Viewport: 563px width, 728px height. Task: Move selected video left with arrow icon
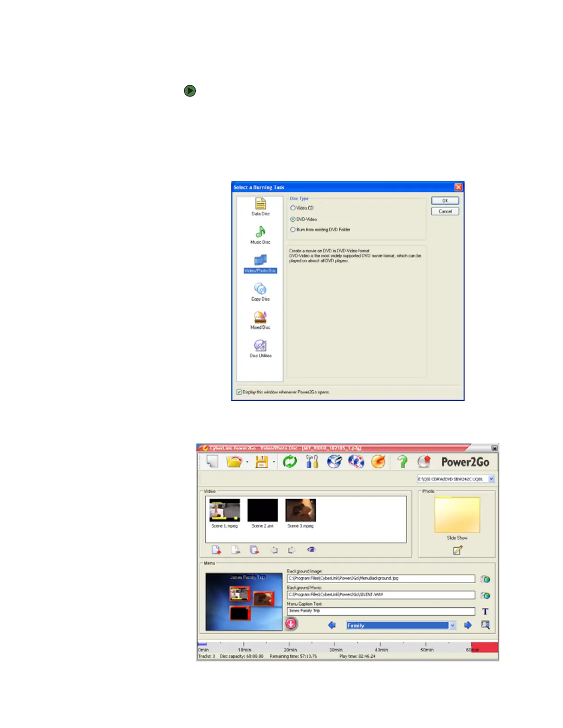pos(274,550)
